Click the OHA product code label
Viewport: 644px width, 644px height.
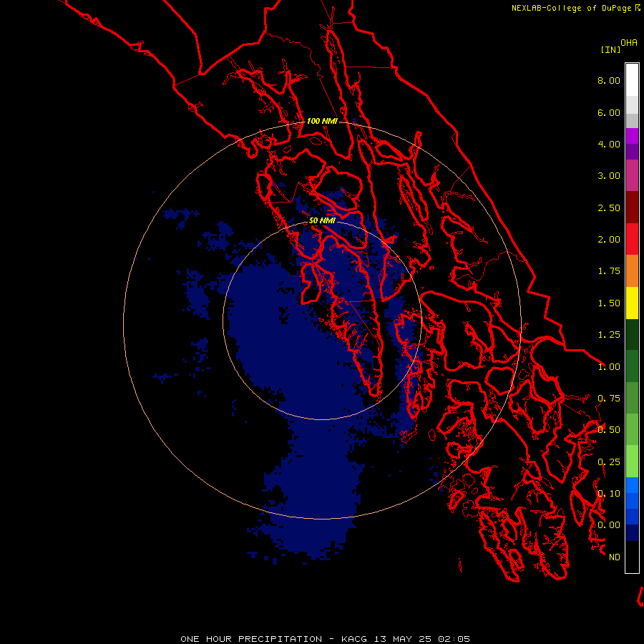point(629,42)
